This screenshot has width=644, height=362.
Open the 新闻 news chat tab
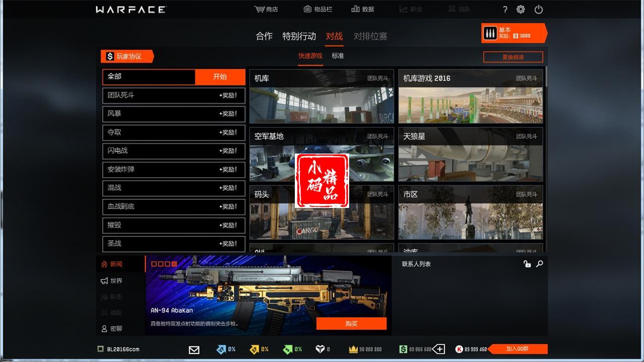point(120,264)
